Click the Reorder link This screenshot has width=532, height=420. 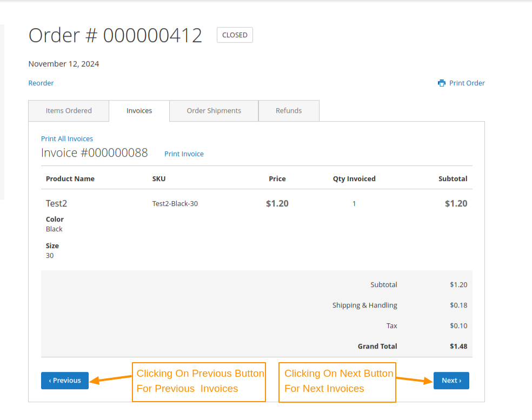tap(41, 83)
